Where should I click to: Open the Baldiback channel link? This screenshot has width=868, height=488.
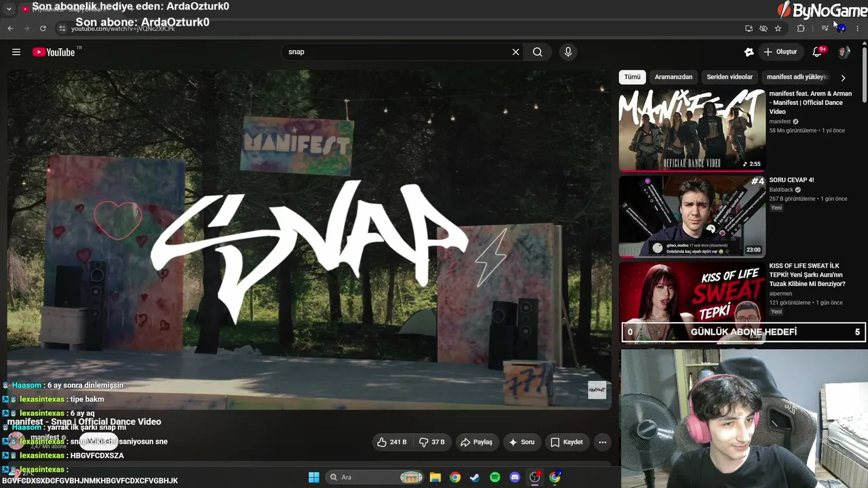point(781,190)
